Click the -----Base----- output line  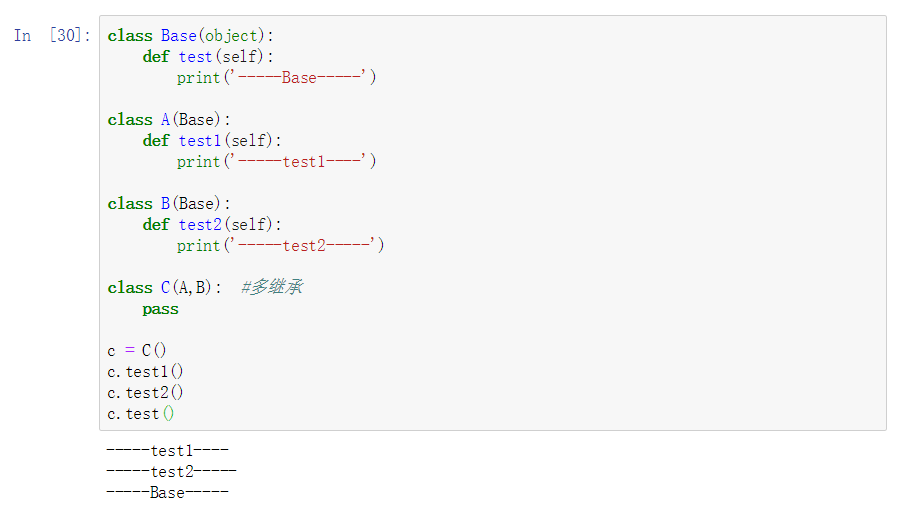click(168, 493)
